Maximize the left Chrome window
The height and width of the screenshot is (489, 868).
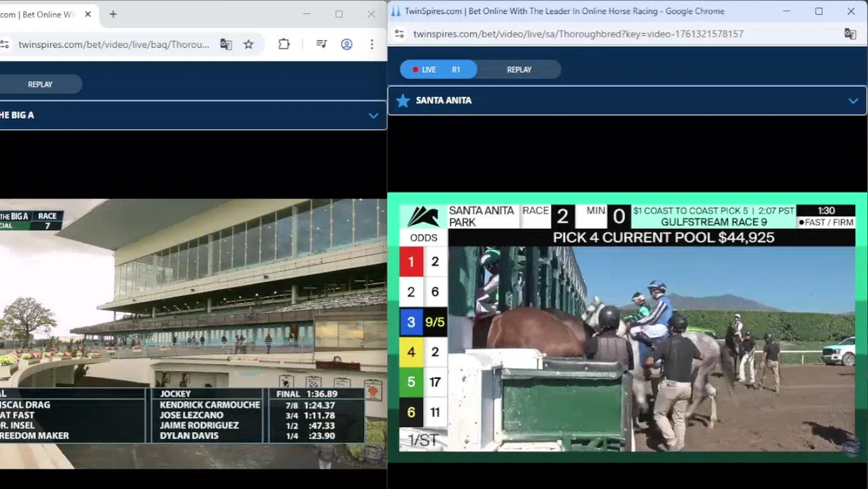(x=339, y=14)
